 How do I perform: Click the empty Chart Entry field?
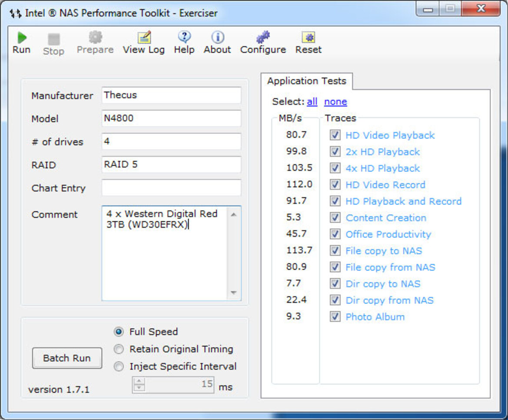pos(171,188)
